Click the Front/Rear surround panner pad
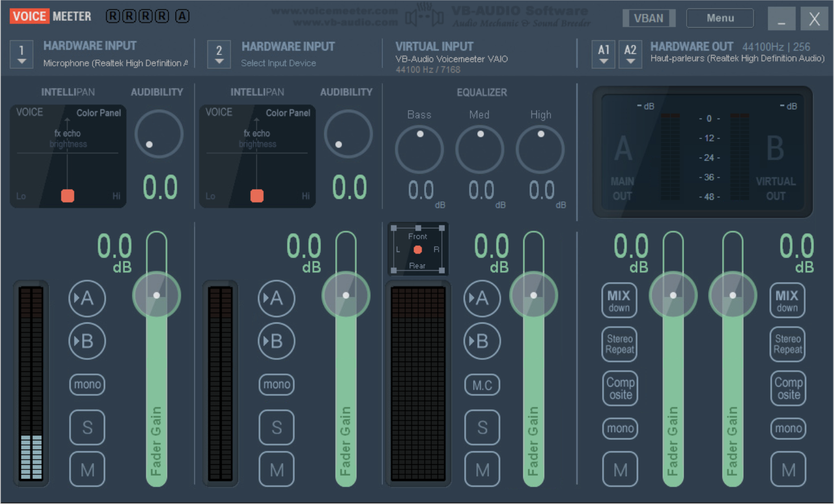Screen dimensions: 834x504 point(418,250)
